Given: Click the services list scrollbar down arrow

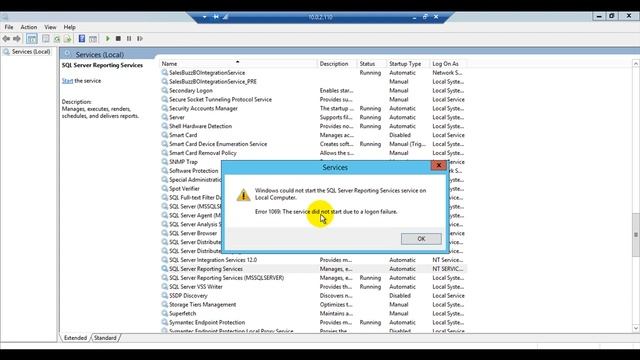Looking at the screenshot, I should tap(636, 329).
